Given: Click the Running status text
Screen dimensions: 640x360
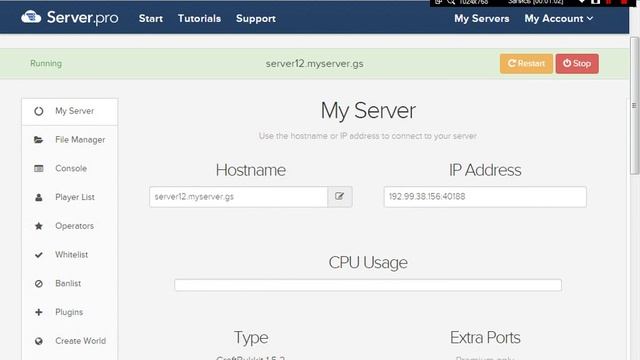Looking at the screenshot, I should [x=46, y=63].
